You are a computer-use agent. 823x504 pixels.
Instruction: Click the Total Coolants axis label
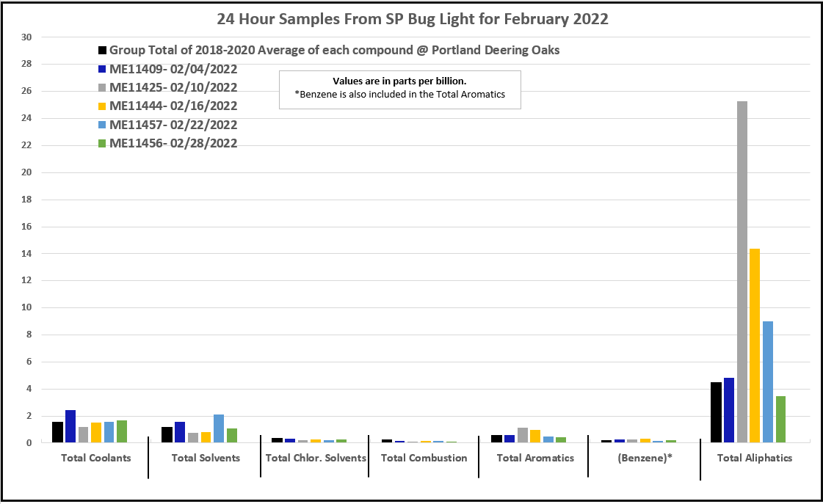[x=95, y=458]
